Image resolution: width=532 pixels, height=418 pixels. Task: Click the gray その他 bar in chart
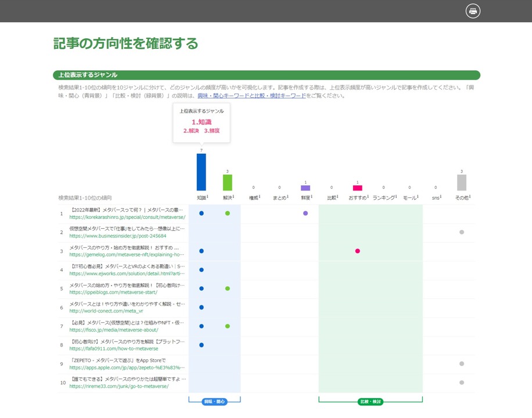tap(461, 182)
